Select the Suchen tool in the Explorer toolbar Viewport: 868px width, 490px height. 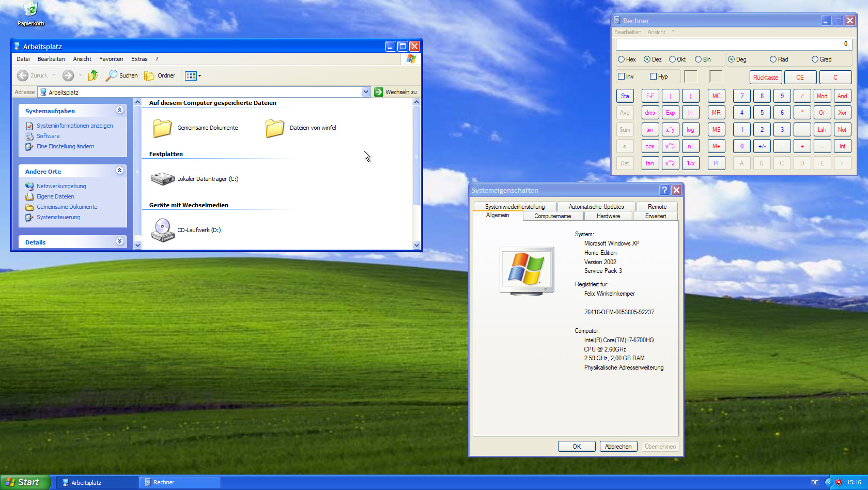coord(121,75)
